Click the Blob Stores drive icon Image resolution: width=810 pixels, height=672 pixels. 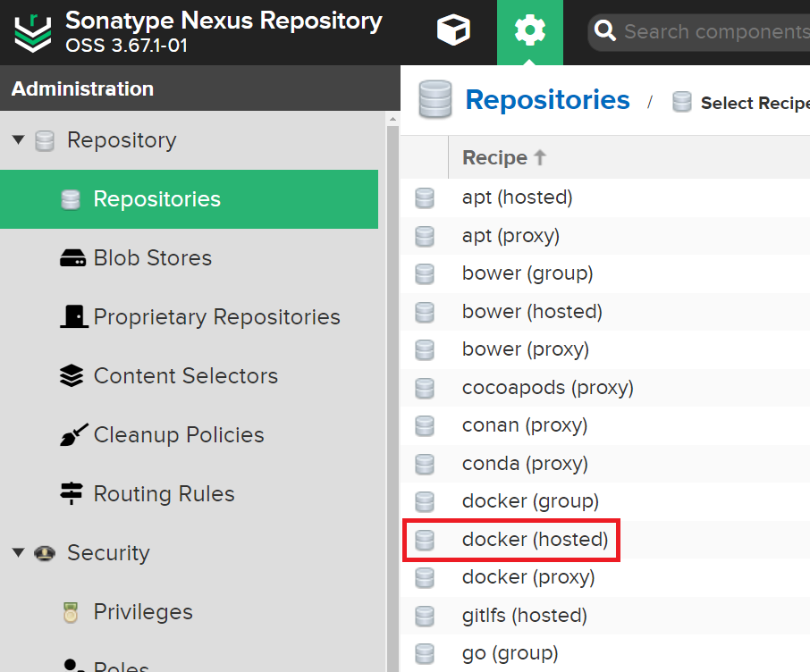[72, 257]
